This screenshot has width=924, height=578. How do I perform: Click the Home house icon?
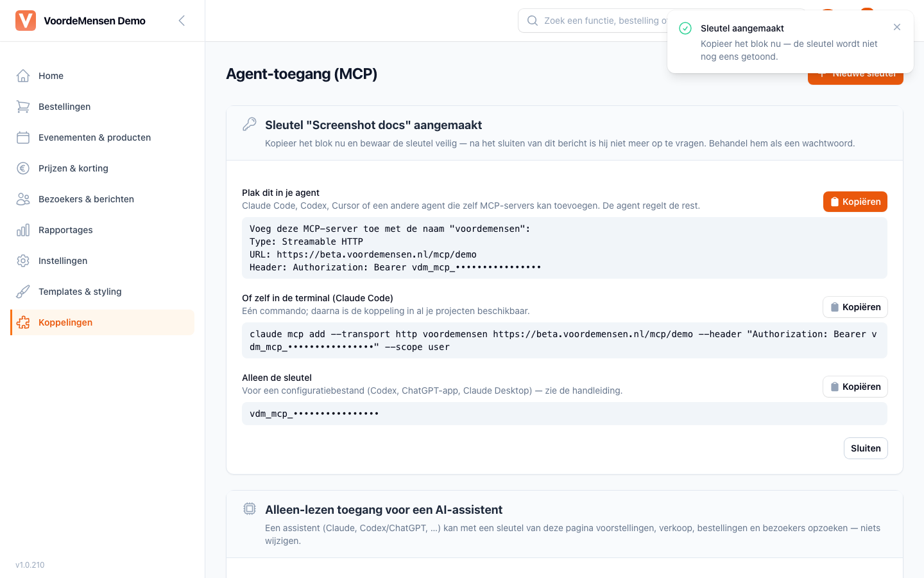pos(23,76)
